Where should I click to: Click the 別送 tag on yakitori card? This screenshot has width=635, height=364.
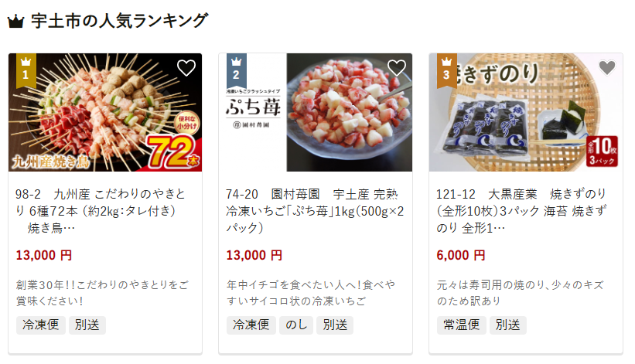point(87,325)
